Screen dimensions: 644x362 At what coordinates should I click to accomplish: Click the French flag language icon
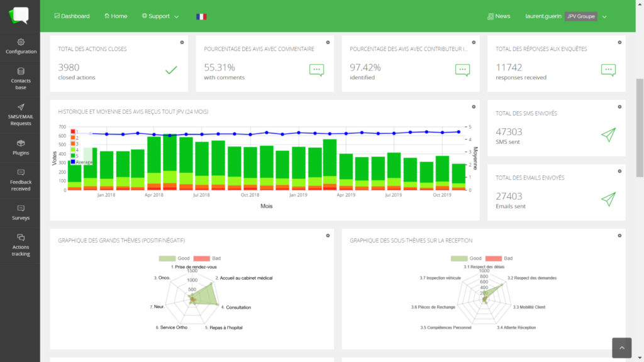[201, 16]
